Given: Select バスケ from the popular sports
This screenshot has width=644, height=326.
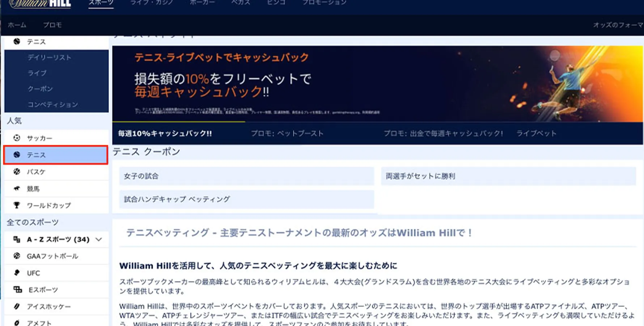Looking at the screenshot, I should point(56,172).
